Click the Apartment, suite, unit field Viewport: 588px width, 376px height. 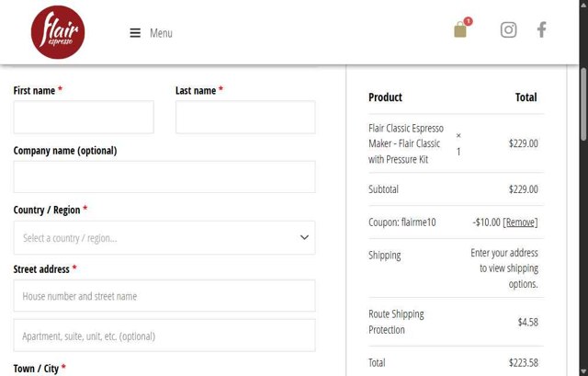[x=164, y=336]
